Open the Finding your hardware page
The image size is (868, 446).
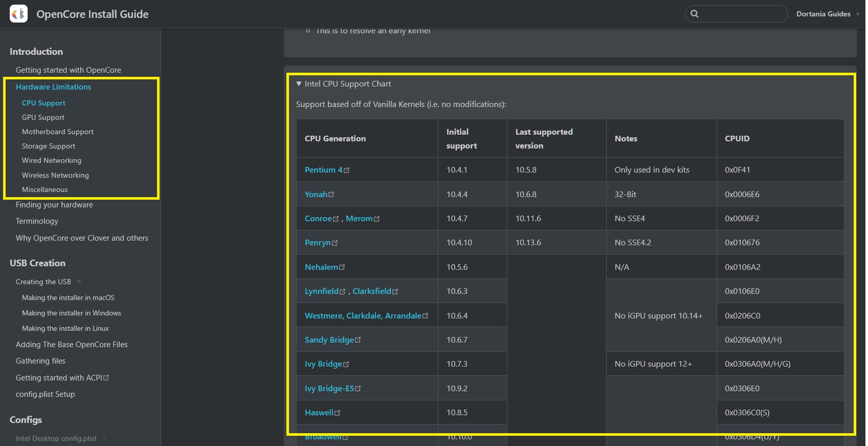click(x=54, y=205)
